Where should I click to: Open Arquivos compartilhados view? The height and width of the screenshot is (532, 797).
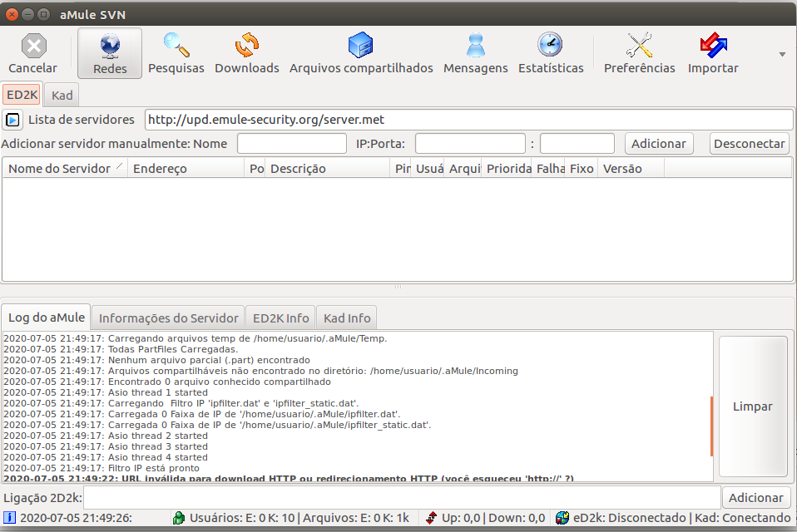(x=361, y=53)
